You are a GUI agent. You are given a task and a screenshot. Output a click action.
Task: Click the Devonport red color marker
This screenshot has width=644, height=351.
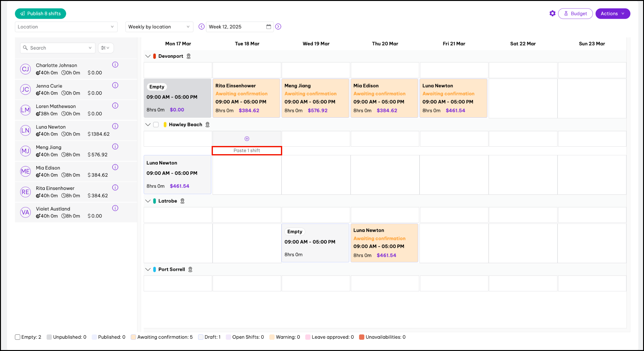(x=154, y=56)
